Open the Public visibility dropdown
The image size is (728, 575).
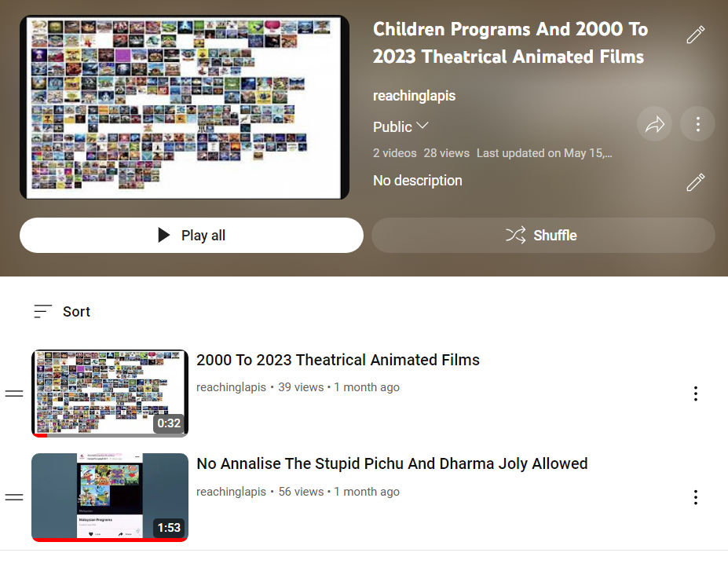[401, 126]
